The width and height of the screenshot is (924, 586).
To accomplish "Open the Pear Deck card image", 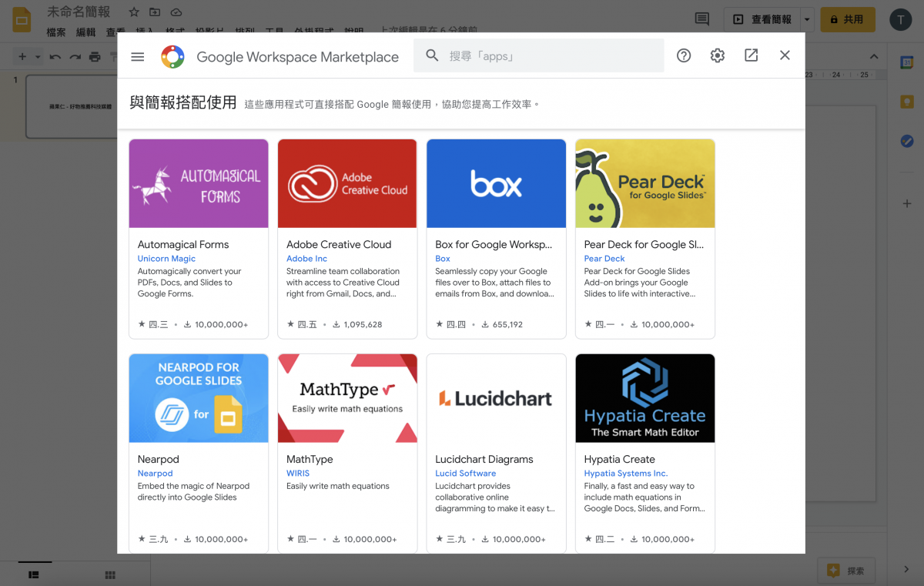I will tap(645, 183).
